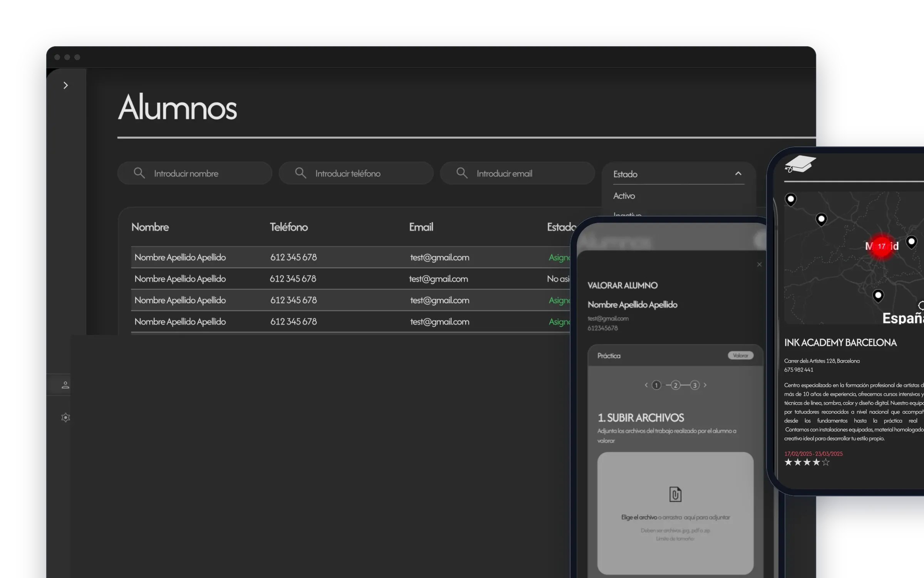The width and height of the screenshot is (924, 578).
Task: Click the map pin below the Madrid cluster
Action: click(878, 296)
